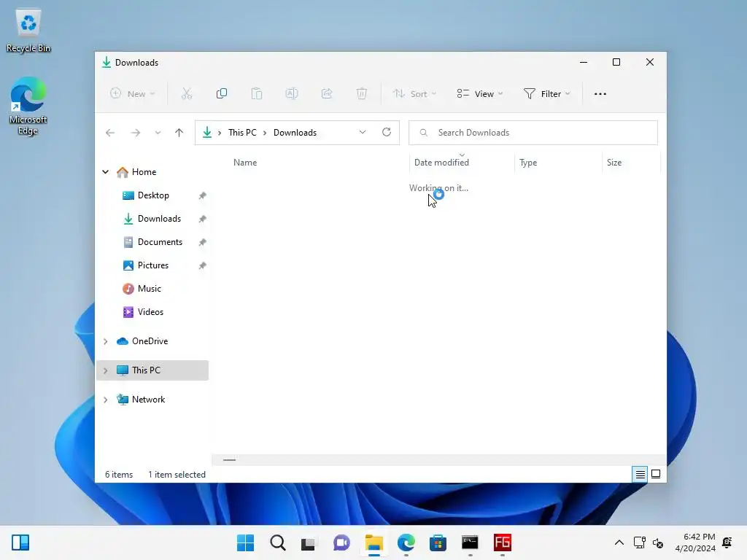Expand the Network tree node
Screen dimensions: 747x560
coord(106,400)
